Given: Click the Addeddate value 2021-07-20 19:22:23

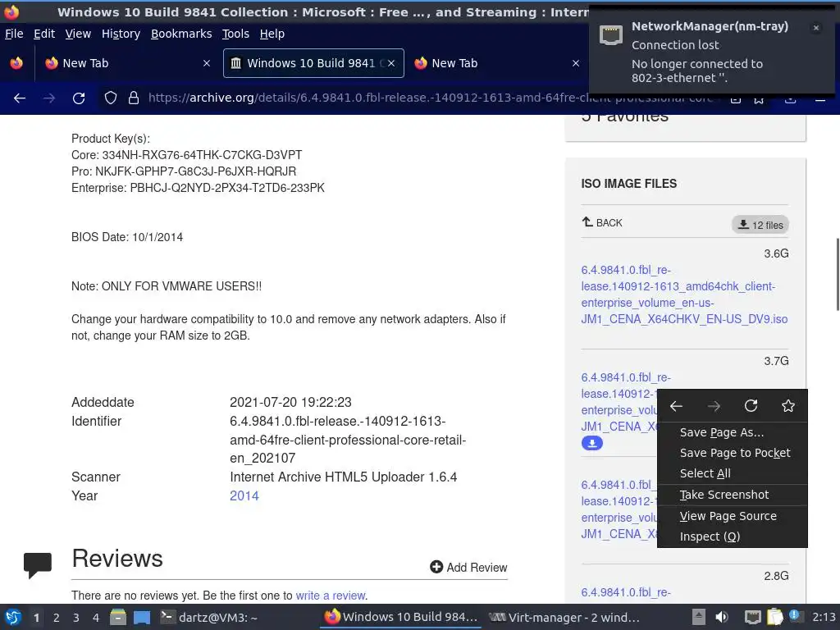Looking at the screenshot, I should pos(290,402).
